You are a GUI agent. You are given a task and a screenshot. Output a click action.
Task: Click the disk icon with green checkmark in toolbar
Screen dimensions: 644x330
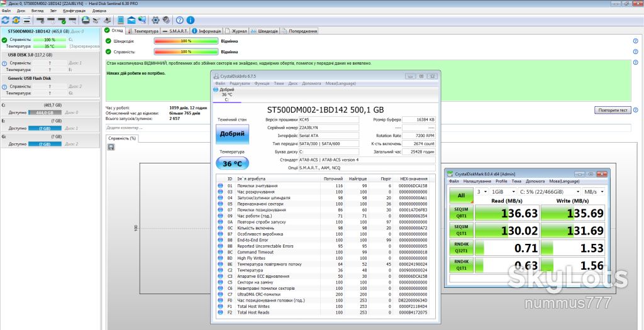coord(62,20)
